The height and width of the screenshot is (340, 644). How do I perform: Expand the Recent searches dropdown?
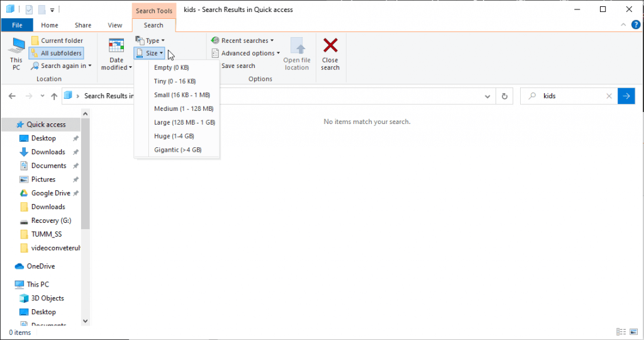(242, 40)
